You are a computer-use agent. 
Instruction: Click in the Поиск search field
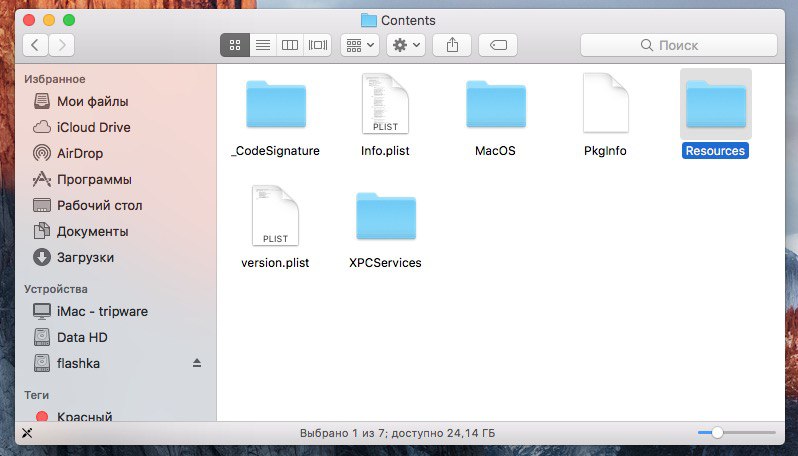click(x=678, y=45)
